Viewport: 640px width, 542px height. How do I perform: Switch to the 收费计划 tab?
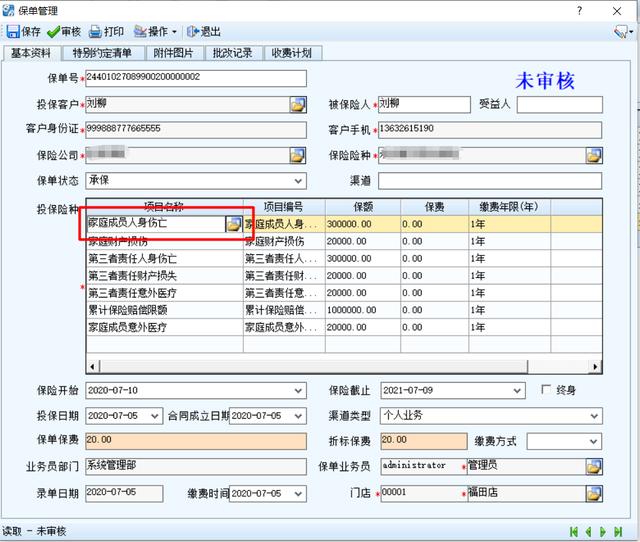point(292,53)
